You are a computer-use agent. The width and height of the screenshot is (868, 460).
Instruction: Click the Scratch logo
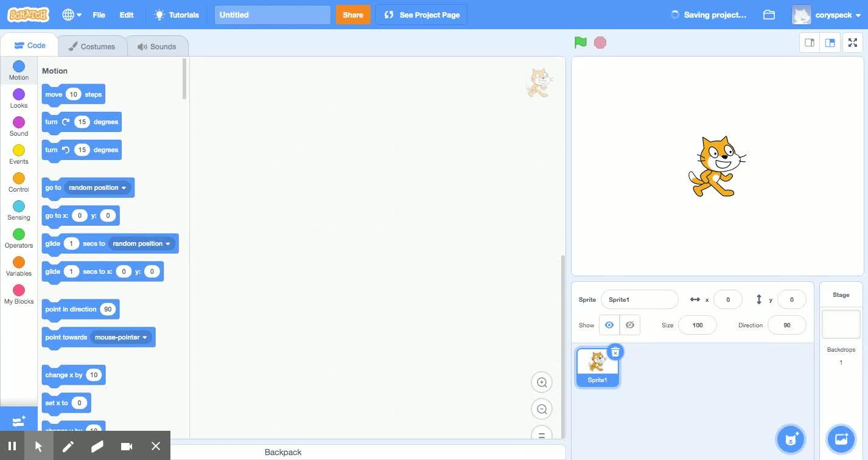pyautogui.click(x=29, y=15)
